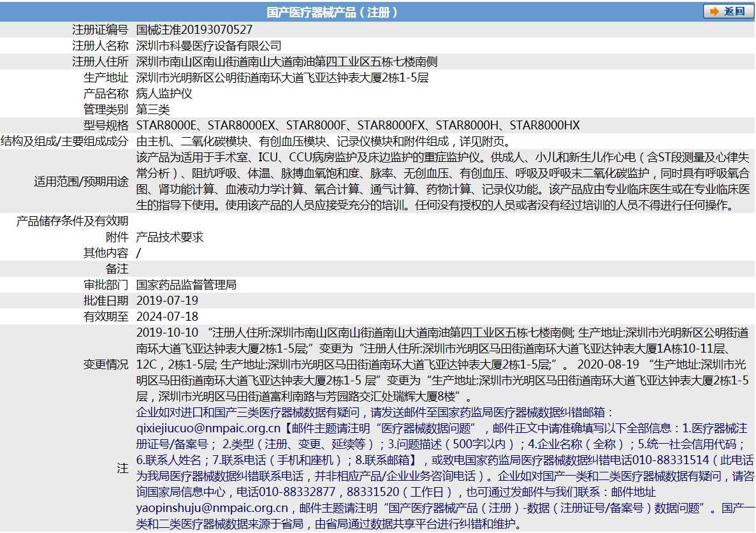The height and width of the screenshot is (533, 756).
Task: Select approval date 2019-07-19
Action: 167,300
